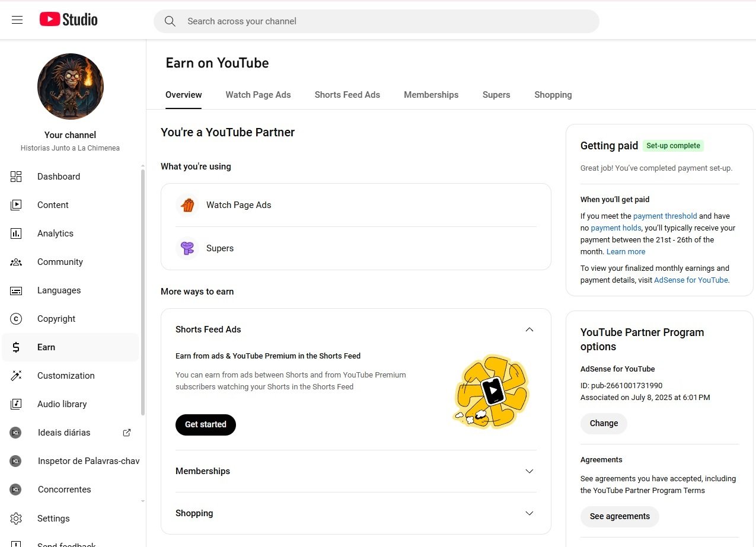Screen dimensions: 756x547
Task: Open external link icon beside Ideais diárias
Action: (127, 433)
